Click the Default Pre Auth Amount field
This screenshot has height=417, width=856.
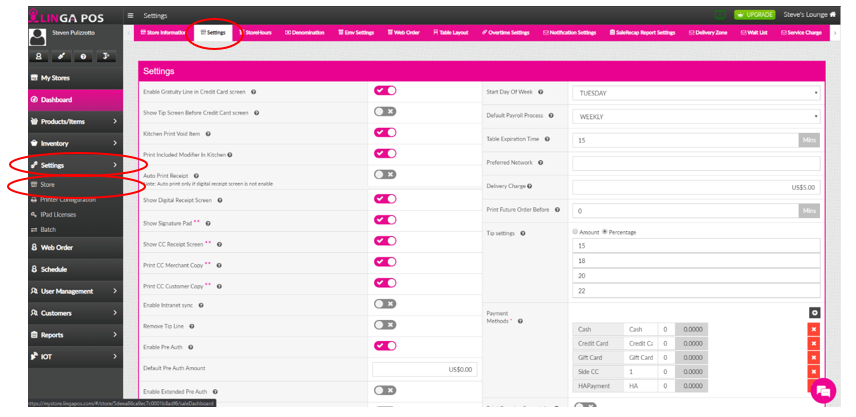pyautogui.click(x=425, y=370)
